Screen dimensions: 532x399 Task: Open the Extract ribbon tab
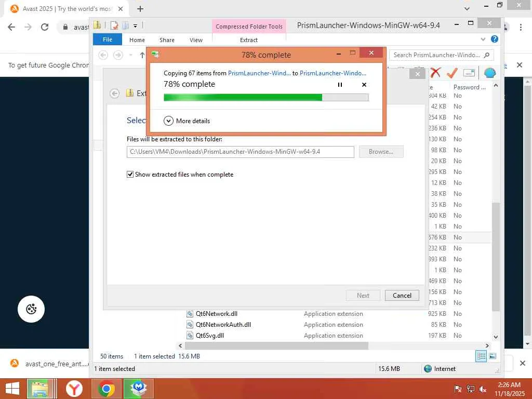point(249,40)
